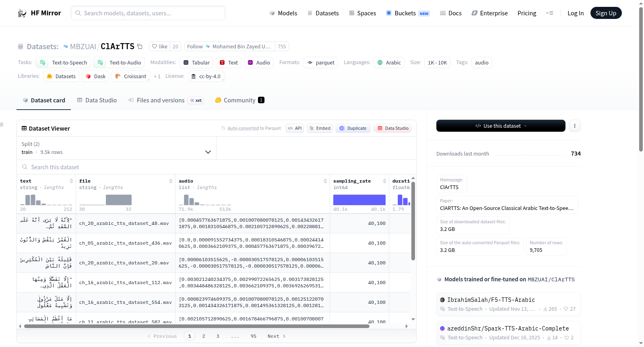
Task: Switch to the Community tab
Action: click(240, 100)
